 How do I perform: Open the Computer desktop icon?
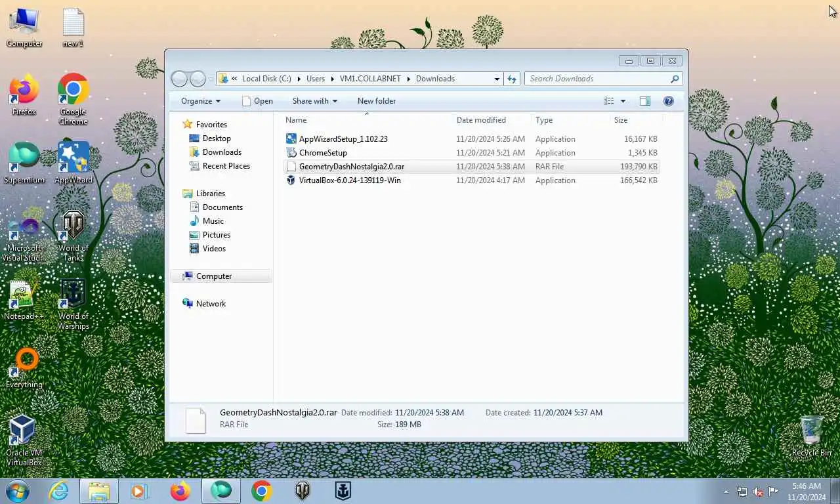[24, 28]
